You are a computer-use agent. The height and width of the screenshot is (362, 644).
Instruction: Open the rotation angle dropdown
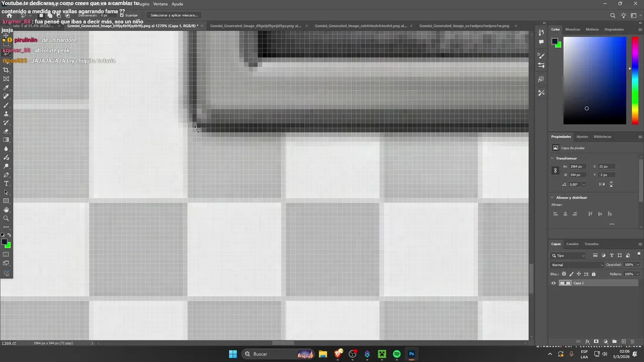(583, 185)
